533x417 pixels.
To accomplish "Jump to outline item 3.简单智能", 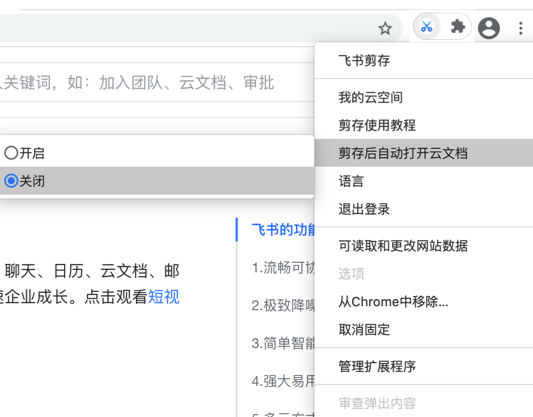I will point(283,343).
